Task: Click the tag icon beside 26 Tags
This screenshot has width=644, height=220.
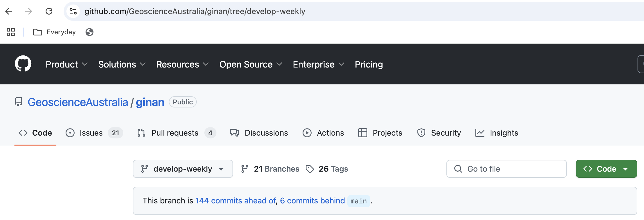Action: 310,169
